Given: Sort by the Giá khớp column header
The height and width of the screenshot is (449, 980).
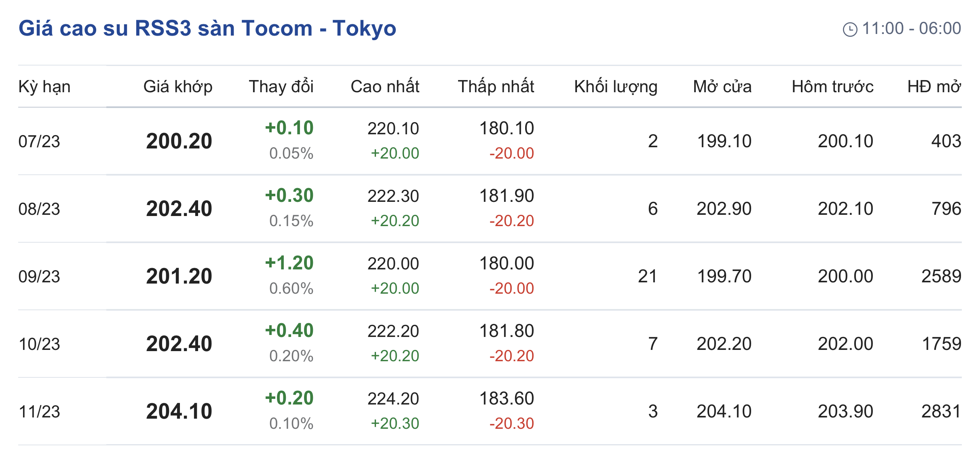Looking at the screenshot, I should pos(178,87).
